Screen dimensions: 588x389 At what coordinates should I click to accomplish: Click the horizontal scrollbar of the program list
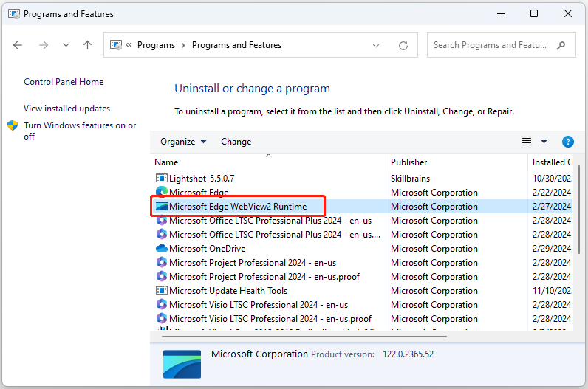(x=304, y=337)
